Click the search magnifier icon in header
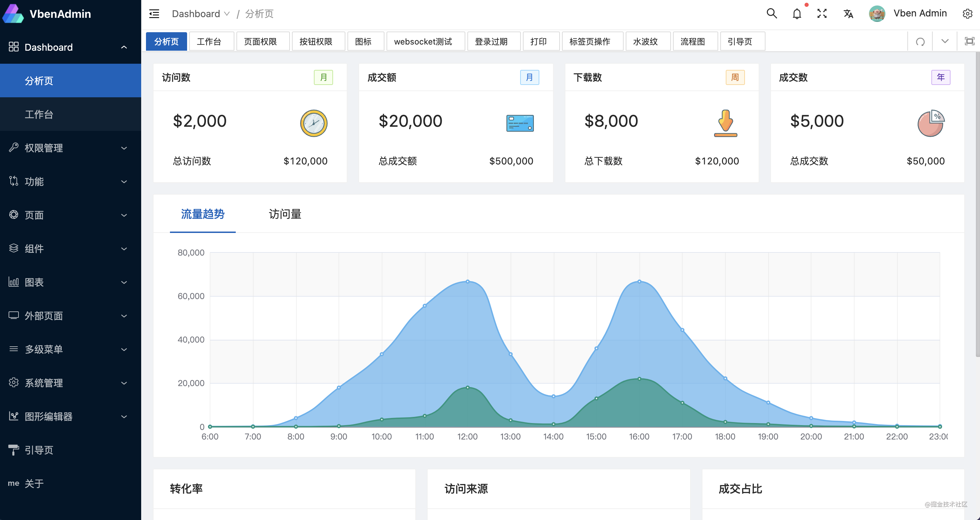The height and width of the screenshot is (520, 980). pos(772,14)
